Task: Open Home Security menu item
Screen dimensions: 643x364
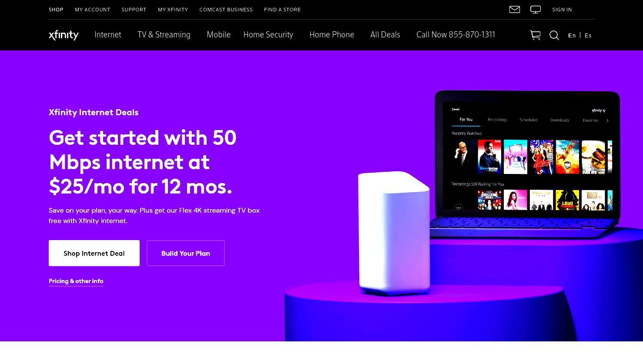Action: [268, 35]
